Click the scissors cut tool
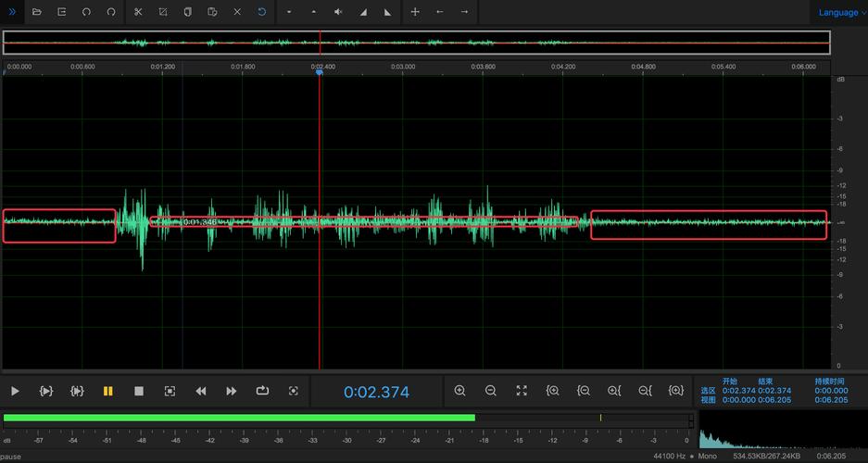 pyautogui.click(x=137, y=12)
